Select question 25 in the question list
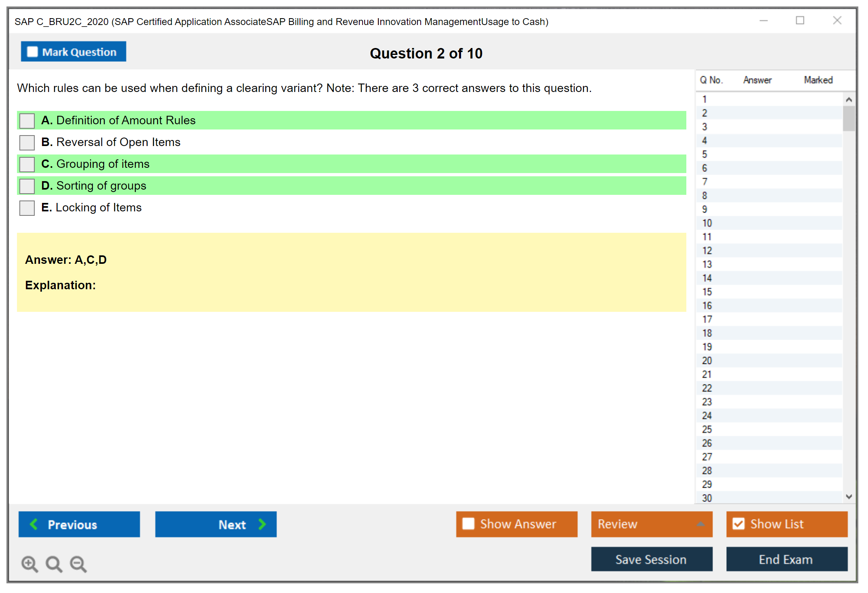 tap(707, 429)
